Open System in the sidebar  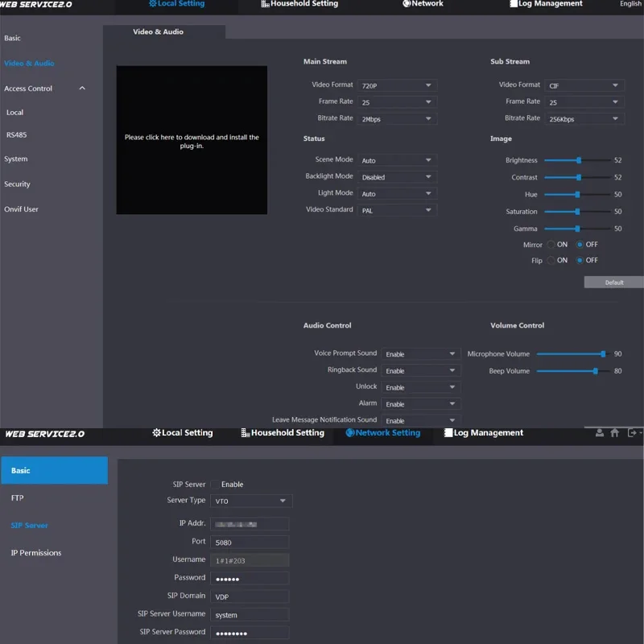(x=16, y=159)
